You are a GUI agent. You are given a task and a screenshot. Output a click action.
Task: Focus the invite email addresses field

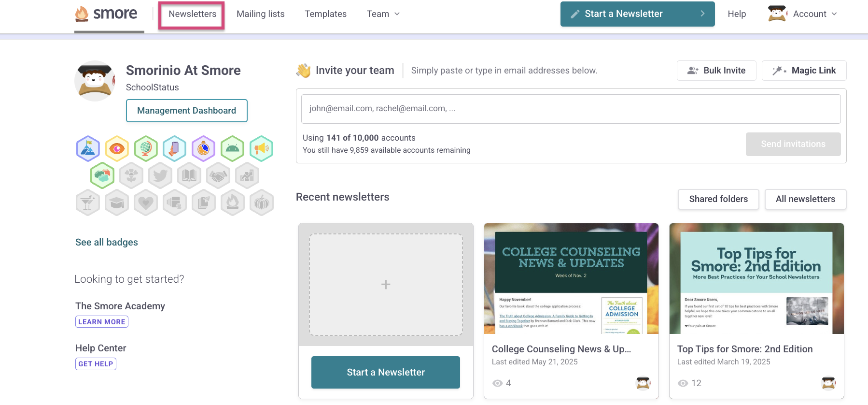coord(571,109)
